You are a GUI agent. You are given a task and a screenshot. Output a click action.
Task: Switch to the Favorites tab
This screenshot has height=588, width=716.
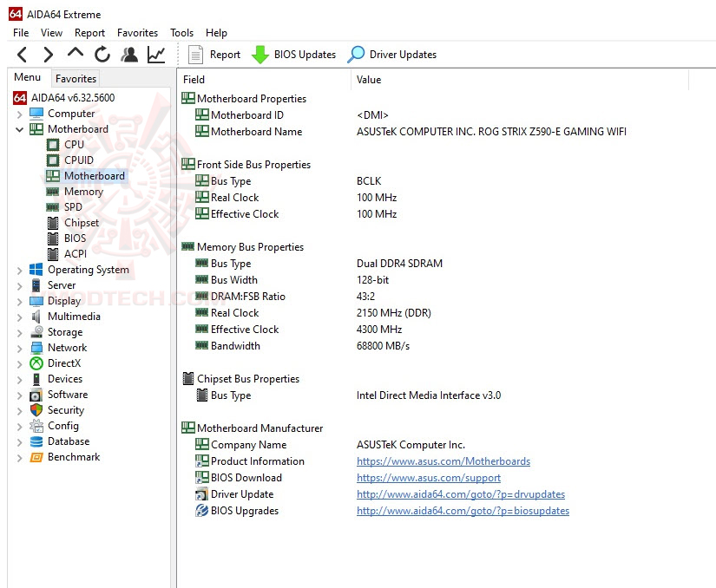click(76, 78)
